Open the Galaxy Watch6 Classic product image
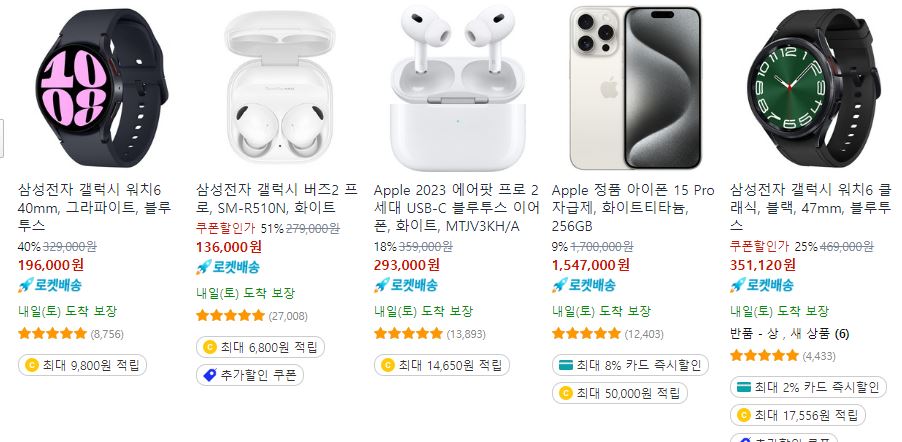The width and height of the screenshot is (902, 442). [813, 88]
